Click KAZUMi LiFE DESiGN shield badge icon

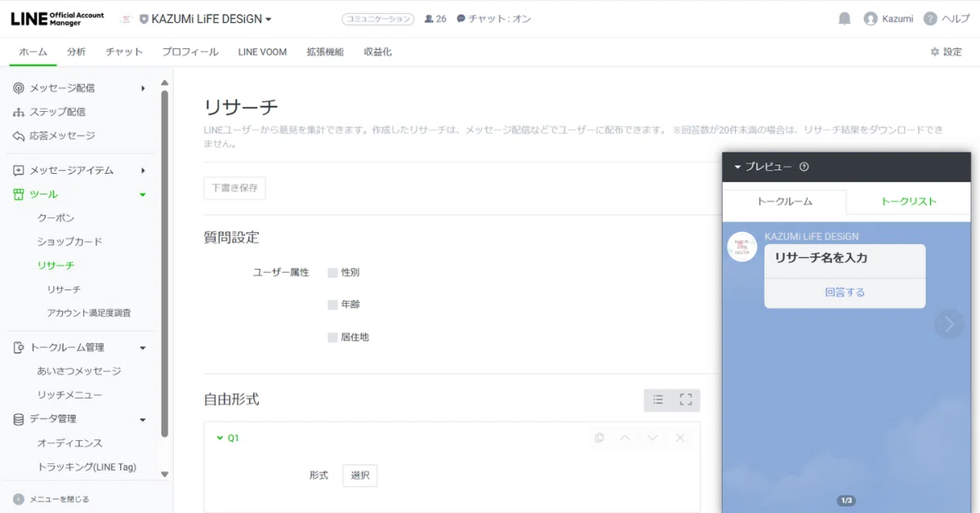(x=144, y=19)
